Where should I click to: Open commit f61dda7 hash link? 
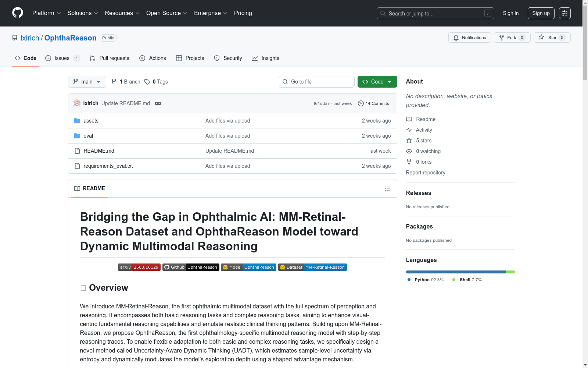[322, 103]
